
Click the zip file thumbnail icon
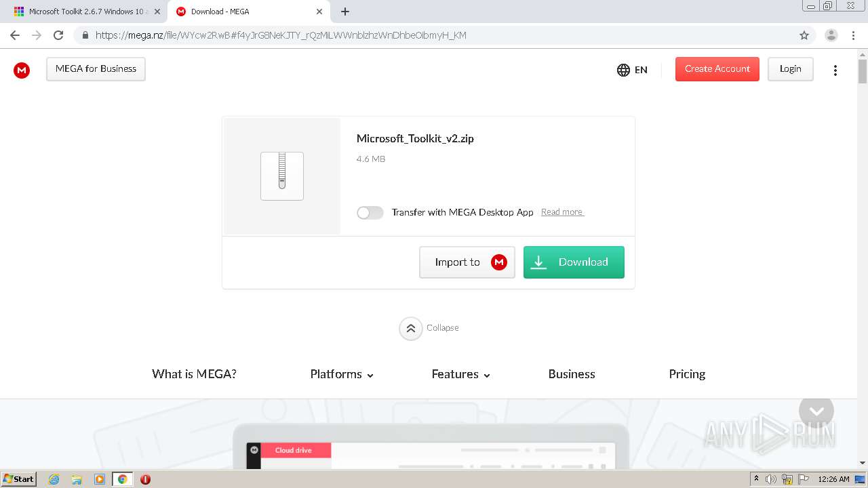(282, 176)
